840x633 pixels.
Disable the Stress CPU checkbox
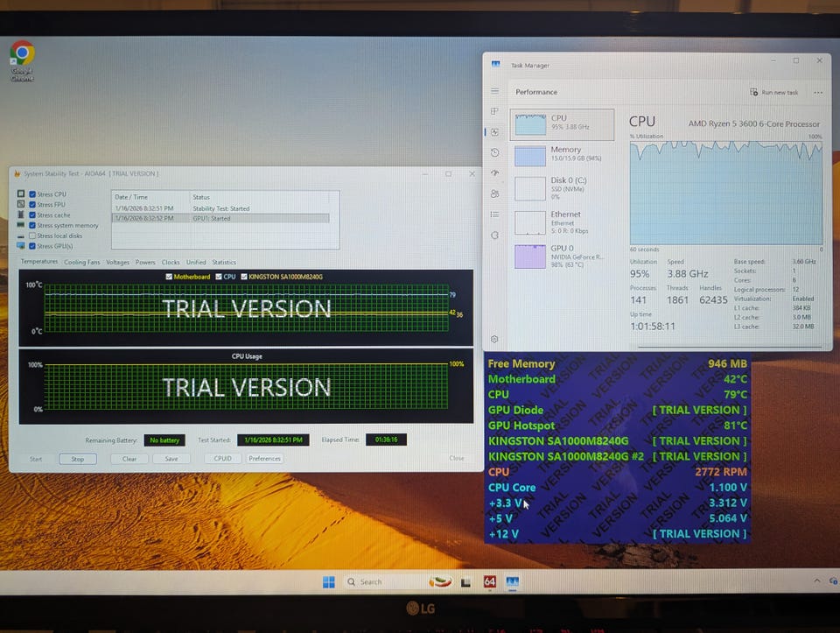pyautogui.click(x=32, y=194)
